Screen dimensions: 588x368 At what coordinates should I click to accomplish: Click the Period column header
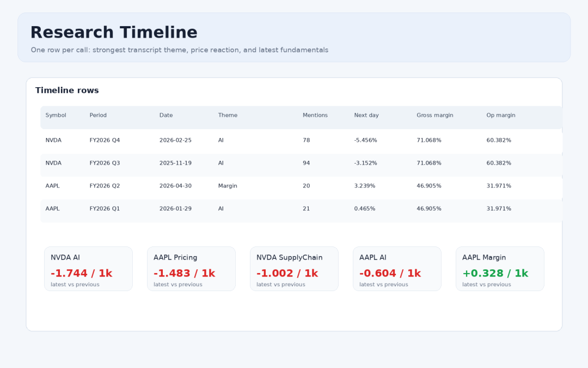point(98,115)
